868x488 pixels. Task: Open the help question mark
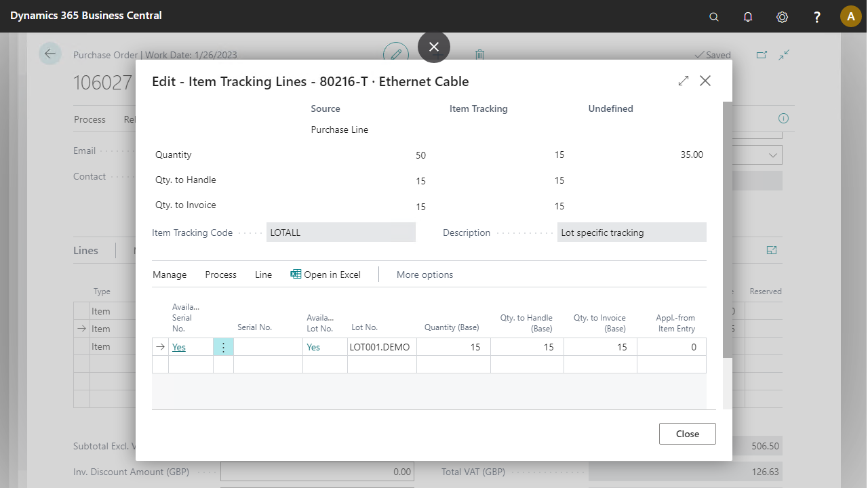[x=817, y=17]
